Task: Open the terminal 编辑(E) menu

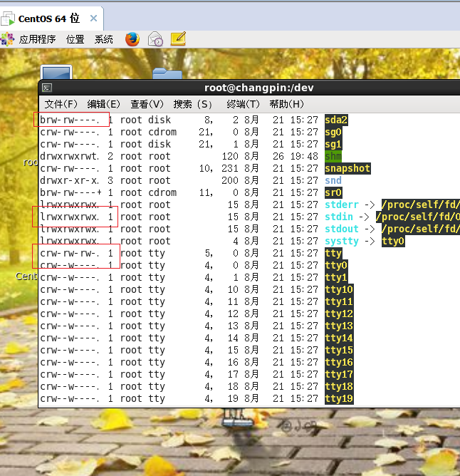Action: pyautogui.click(x=104, y=104)
